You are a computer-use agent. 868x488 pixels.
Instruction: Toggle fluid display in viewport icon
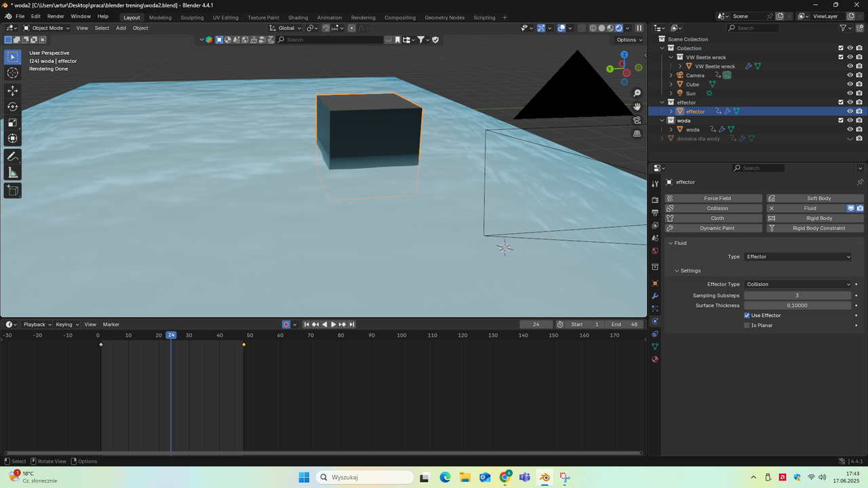point(850,208)
